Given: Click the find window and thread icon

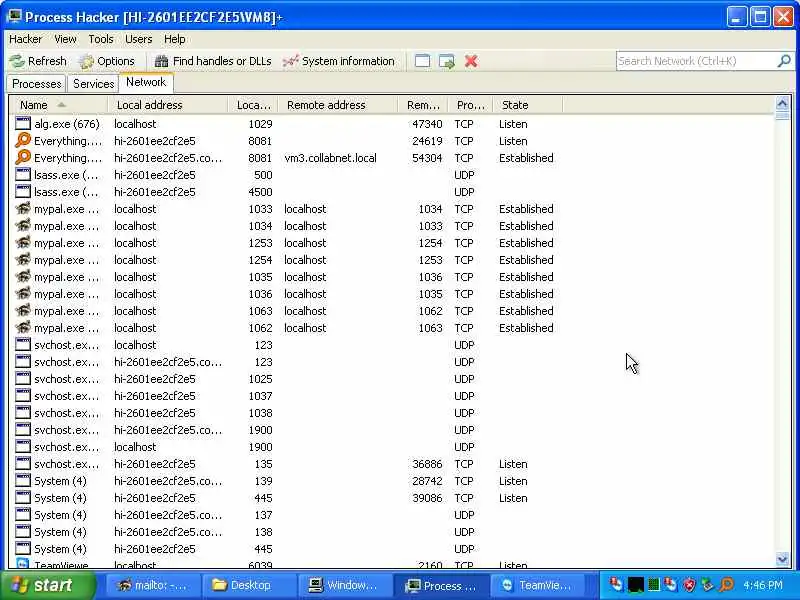Looking at the screenshot, I should pos(447,61).
